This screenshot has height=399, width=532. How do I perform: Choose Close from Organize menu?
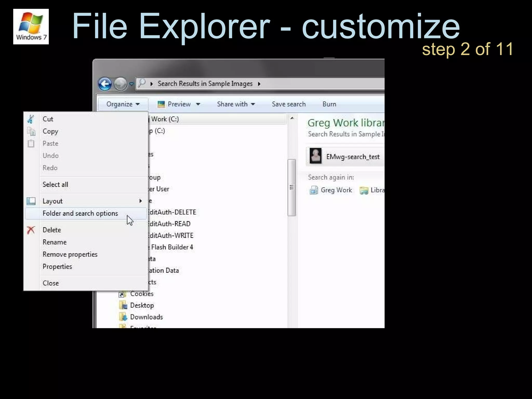click(86, 283)
